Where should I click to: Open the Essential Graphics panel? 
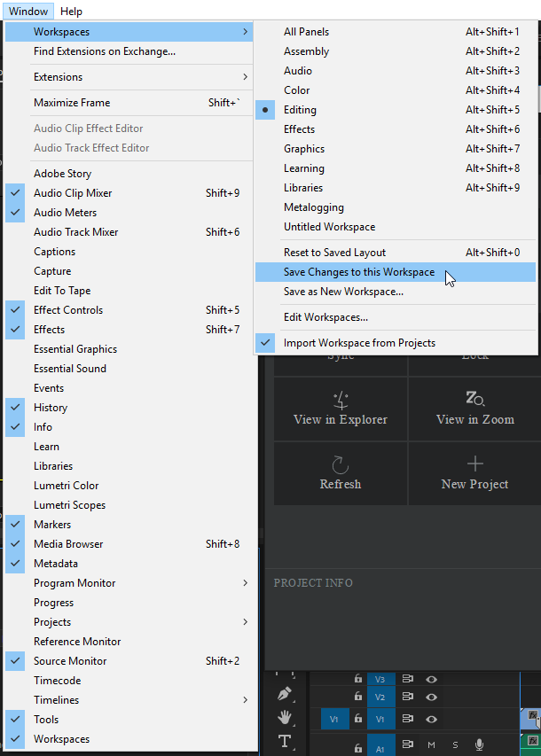coord(129,349)
